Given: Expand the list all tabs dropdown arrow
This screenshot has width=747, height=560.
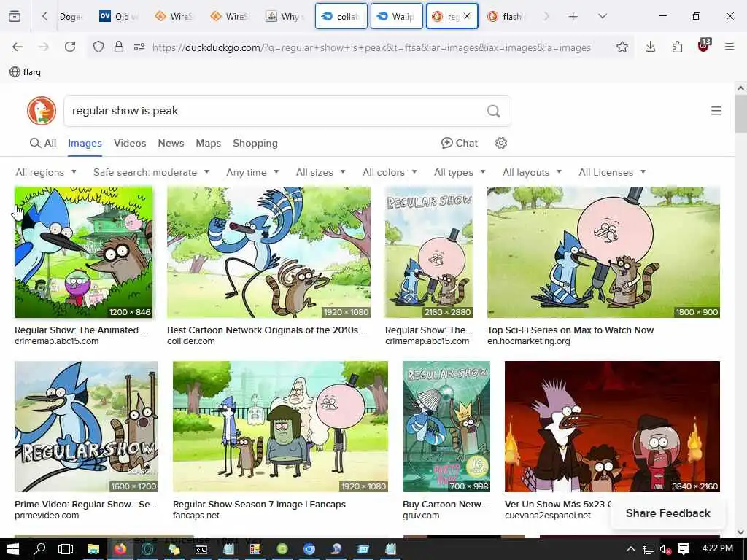Looking at the screenshot, I should tap(602, 17).
